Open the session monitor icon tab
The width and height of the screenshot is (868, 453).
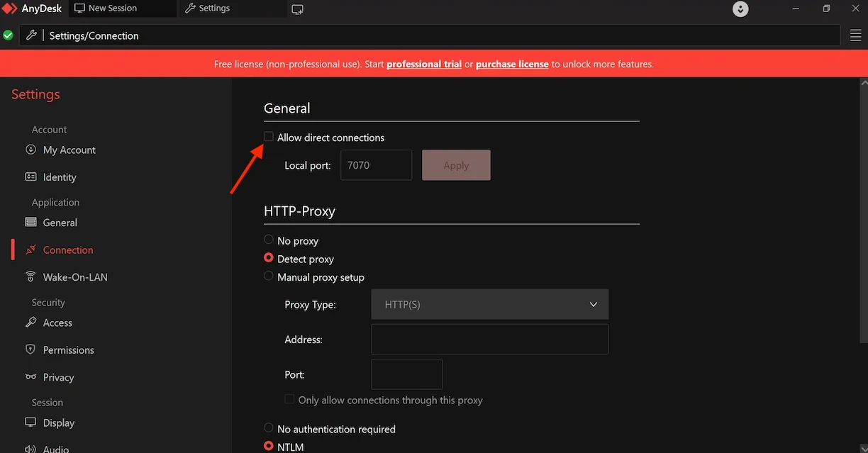pos(298,9)
